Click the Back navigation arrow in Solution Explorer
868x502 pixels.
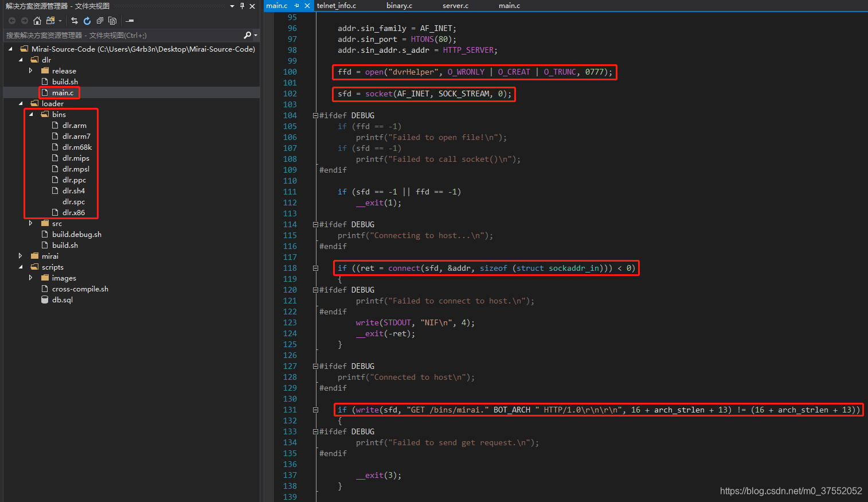pyautogui.click(x=12, y=21)
